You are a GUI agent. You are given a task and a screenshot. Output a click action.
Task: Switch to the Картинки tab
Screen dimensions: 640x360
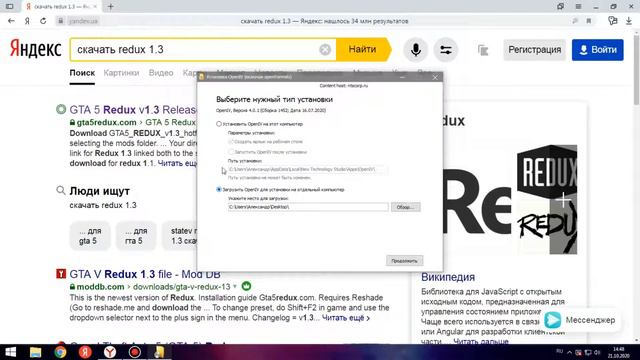pyautogui.click(x=121, y=73)
